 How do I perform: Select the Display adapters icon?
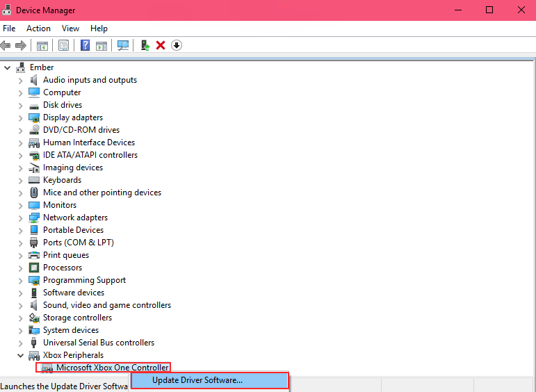(34, 117)
